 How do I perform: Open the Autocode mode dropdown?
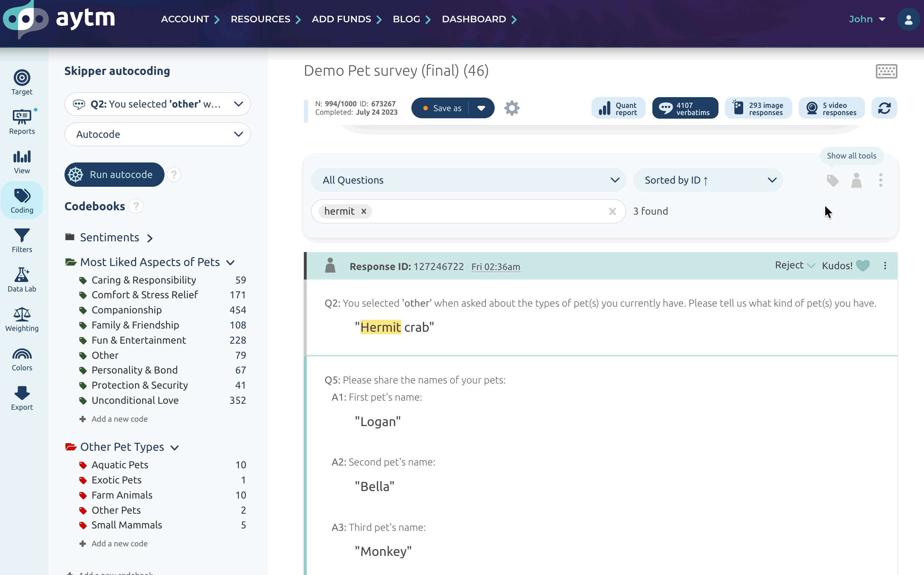[x=157, y=134]
